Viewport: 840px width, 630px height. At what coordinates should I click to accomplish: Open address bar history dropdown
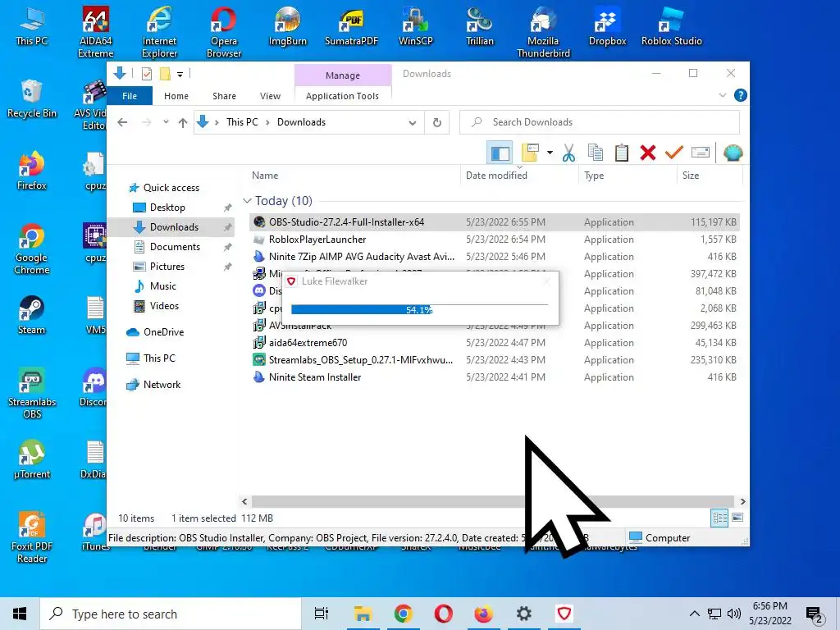(x=412, y=123)
